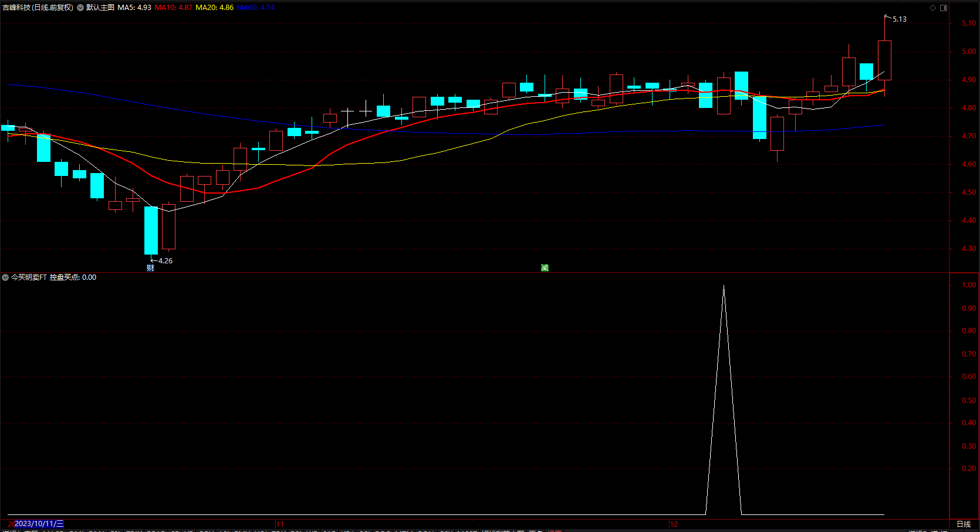Click the diamond icon at chart top-right
This screenshot has height=532, width=980.
point(932,8)
